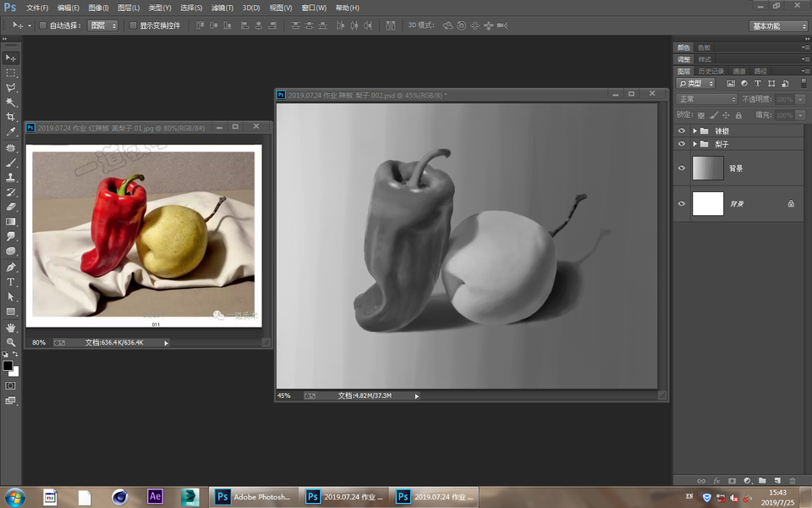Open the 滤镜(T) menu
This screenshot has height=508, width=812.
tap(222, 8)
